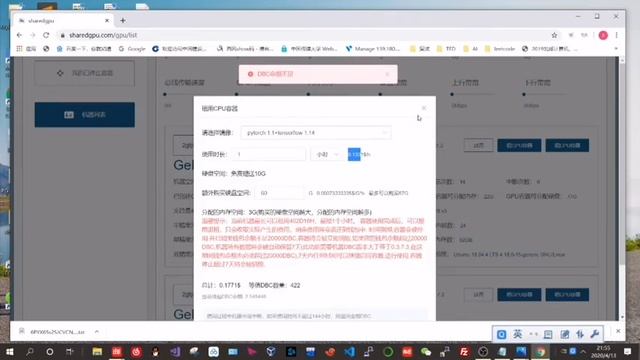The image size is (640, 360).
Task: Open FileZilla from taskbar
Action: pyautogui.click(x=464, y=351)
